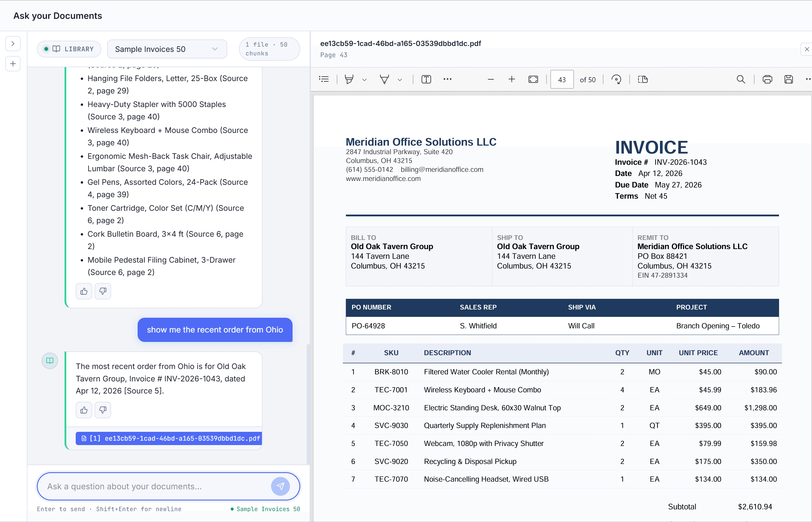Click the 1 file 50 chunks badge

pyautogui.click(x=269, y=49)
